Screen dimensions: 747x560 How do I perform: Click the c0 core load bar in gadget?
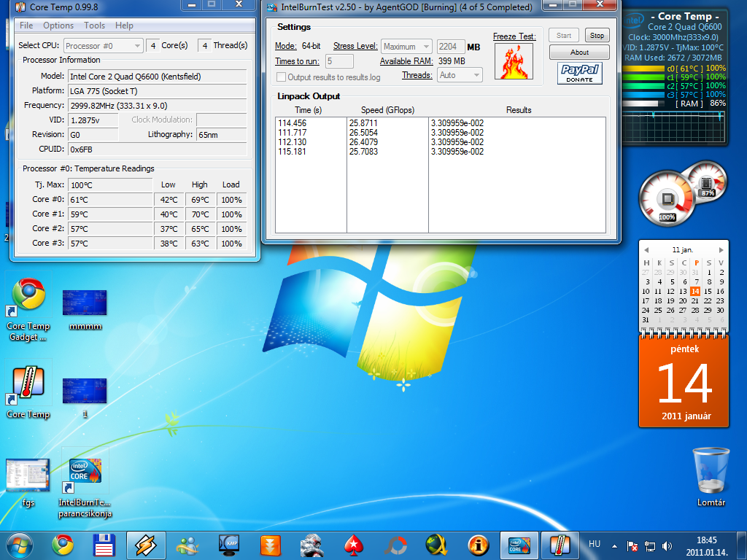click(x=643, y=68)
